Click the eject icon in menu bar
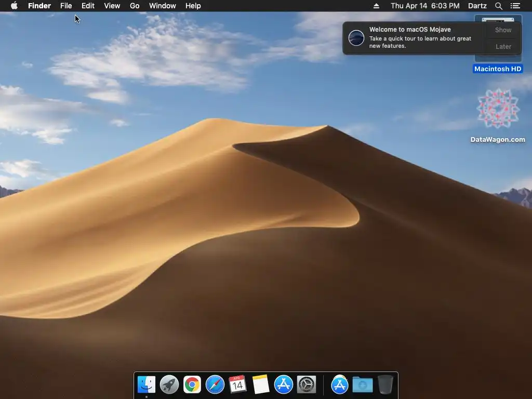This screenshot has width=532, height=399. point(376,6)
